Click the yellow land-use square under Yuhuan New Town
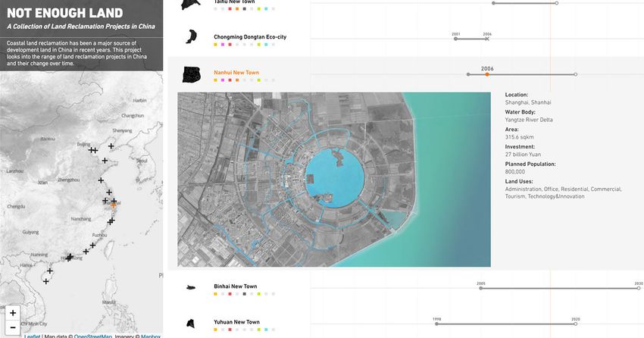Image resolution: width=644 pixels, height=338 pixels. tap(215, 330)
